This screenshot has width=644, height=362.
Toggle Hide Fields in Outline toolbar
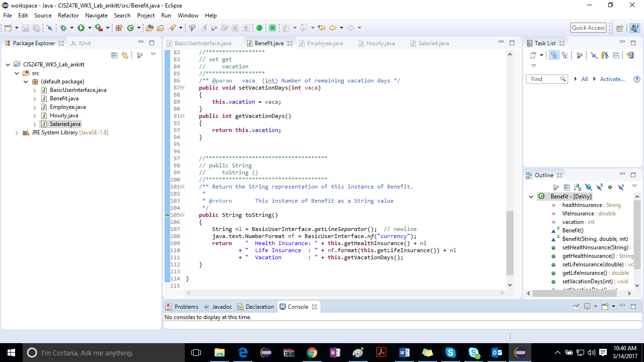(588, 187)
